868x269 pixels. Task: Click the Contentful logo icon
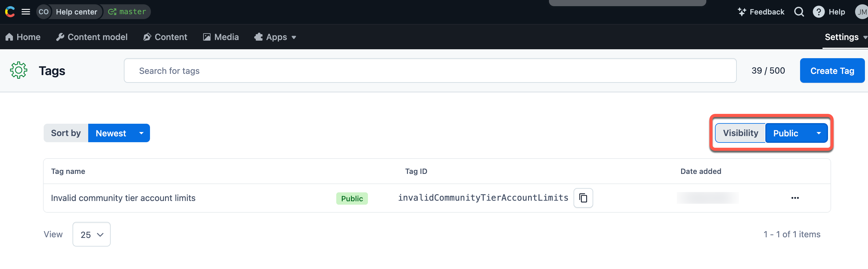(10, 12)
